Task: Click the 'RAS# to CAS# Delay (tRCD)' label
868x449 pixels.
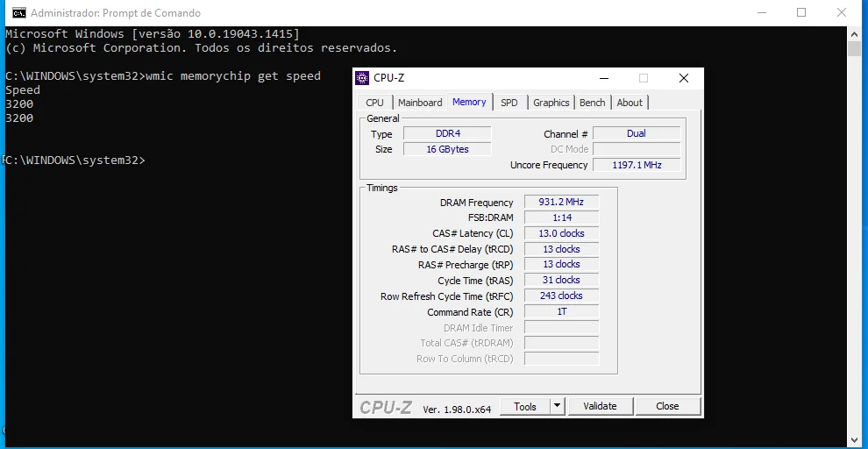Action: (x=452, y=250)
